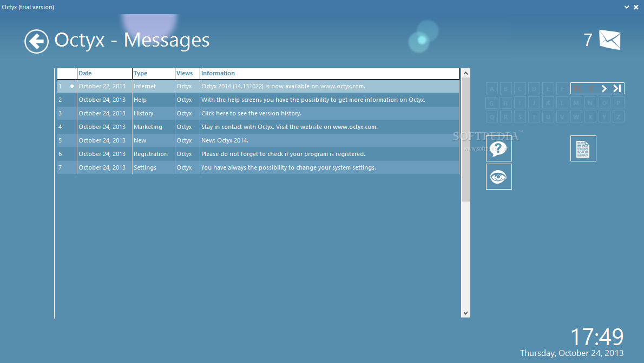This screenshot has width=644, height=363.
Task: Filter by letter W
Action: (576, 116)
